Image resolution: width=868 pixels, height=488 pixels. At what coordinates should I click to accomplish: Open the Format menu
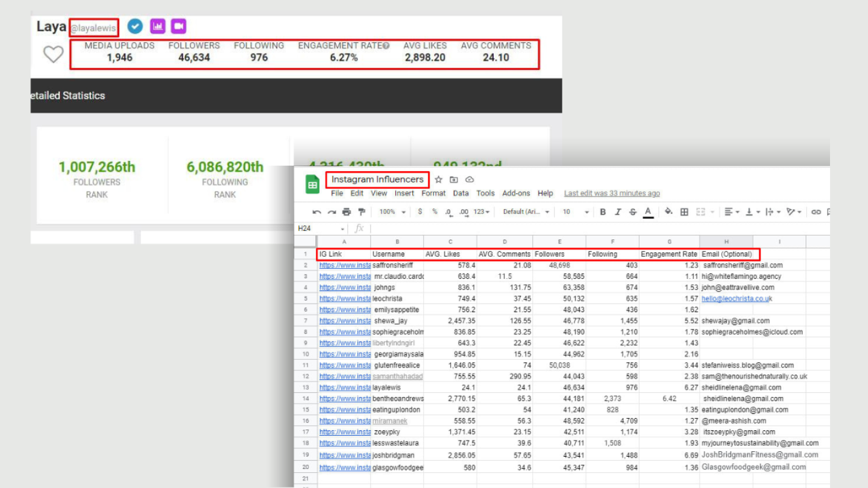click(433, 193)
